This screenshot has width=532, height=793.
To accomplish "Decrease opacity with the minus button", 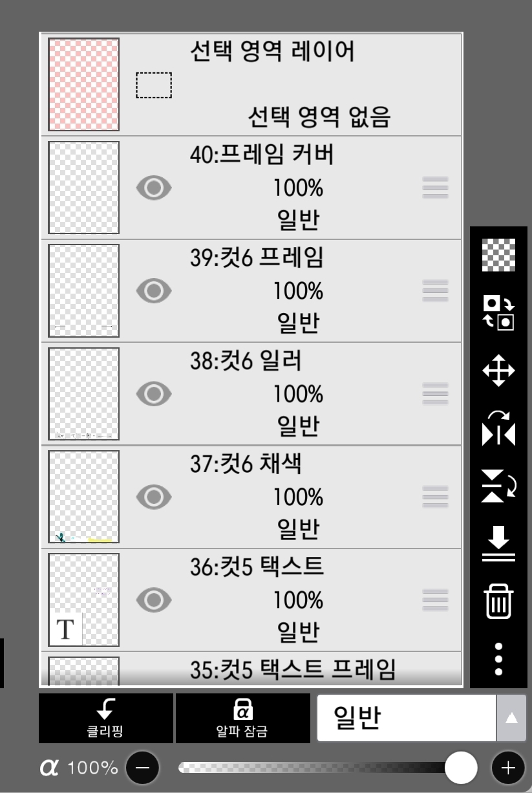I will (x=142, y=768).
